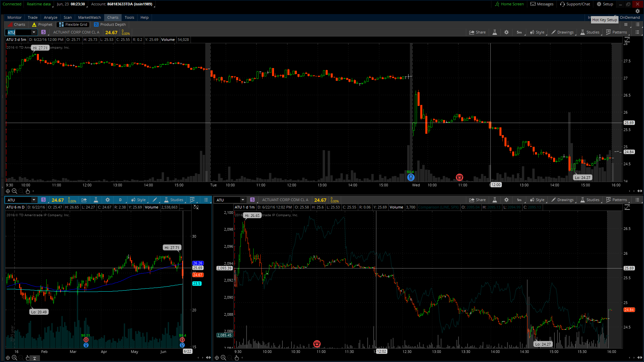Open the Tools tab

point(129,17)
